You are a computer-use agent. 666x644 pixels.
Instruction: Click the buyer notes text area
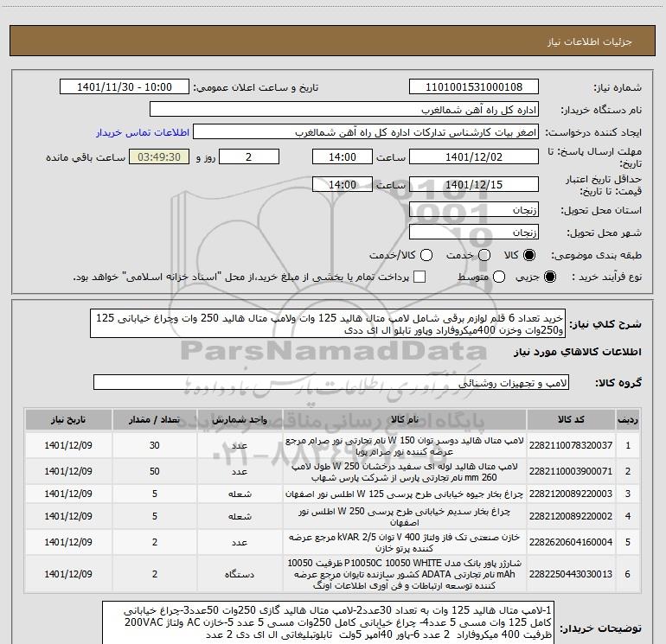click(329, 622)
